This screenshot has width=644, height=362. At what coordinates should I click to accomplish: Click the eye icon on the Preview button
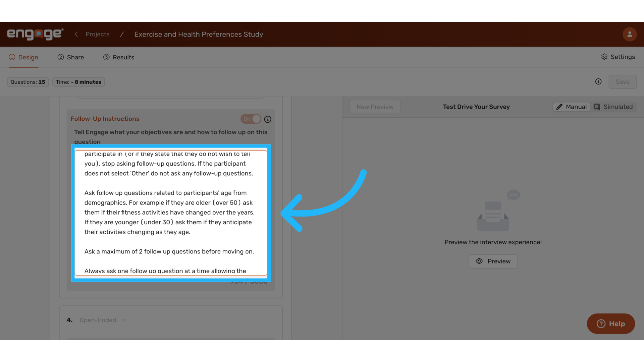(x=479, y=261)
